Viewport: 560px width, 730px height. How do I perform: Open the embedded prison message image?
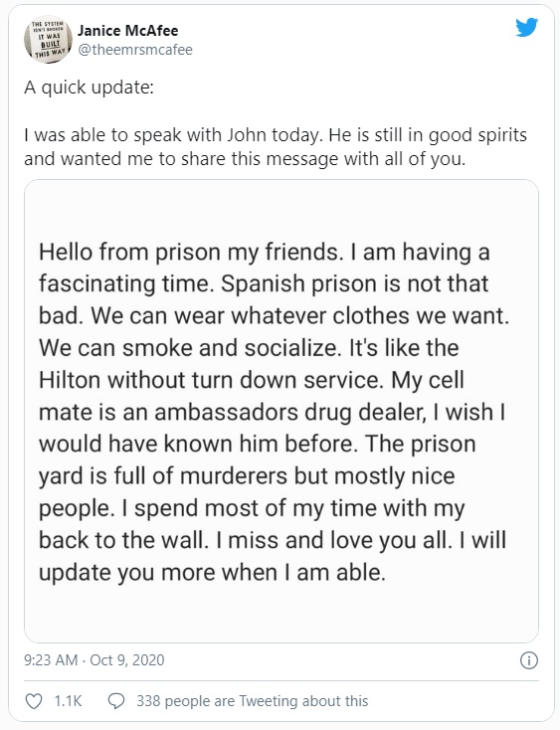point(281,411)
